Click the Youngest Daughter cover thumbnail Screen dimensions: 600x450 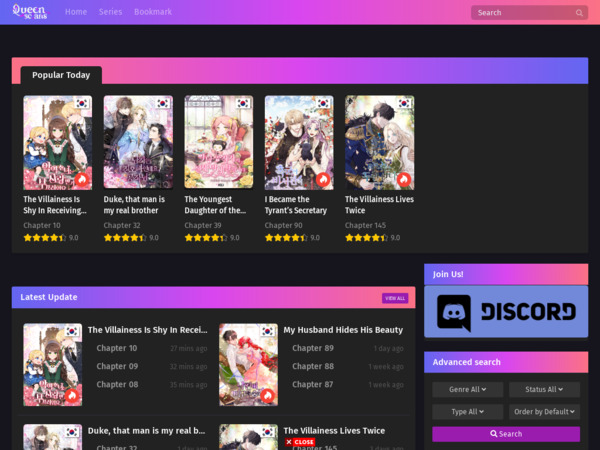point(218,142)
